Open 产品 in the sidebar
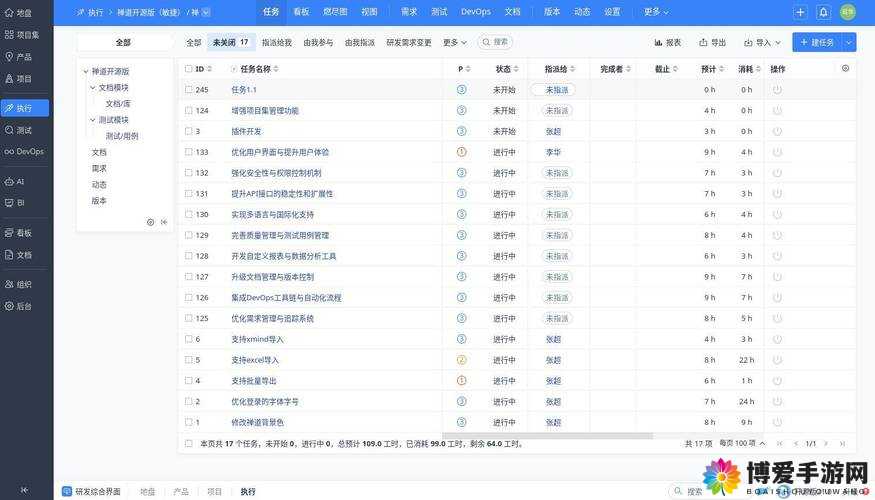Screen dimensions: 875x500 pos(18,57)
